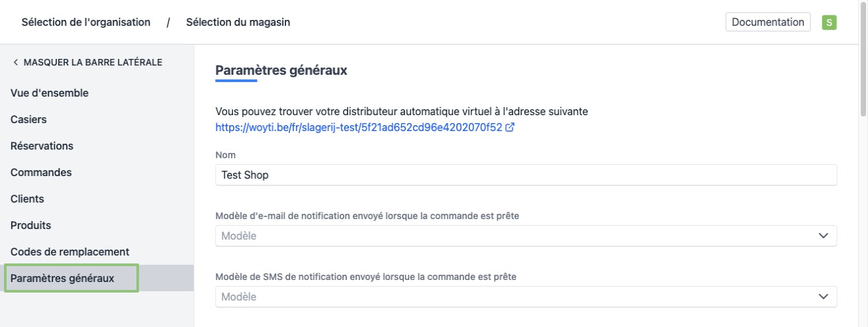
Task: Go to Sélection de l'organisation breadcrumb
Action: point(86,23)
